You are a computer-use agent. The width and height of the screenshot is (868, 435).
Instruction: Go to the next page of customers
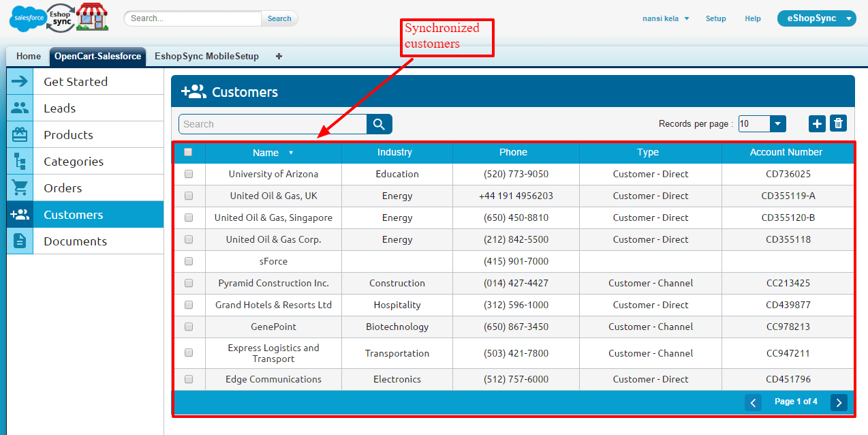839,403
